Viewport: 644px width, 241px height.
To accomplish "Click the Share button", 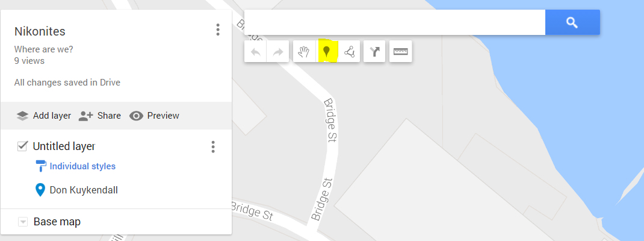I will (99, 116).
